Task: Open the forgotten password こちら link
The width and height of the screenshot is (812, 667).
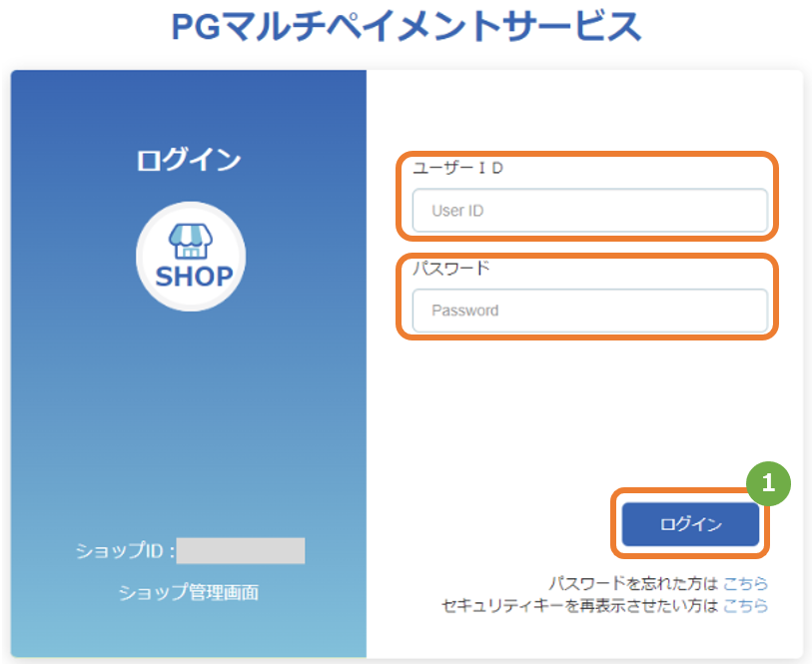Action: (745, 583)
